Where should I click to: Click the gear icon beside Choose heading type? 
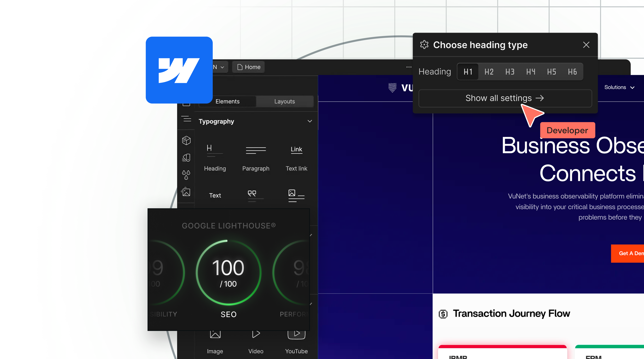click(x=424, y=45)
